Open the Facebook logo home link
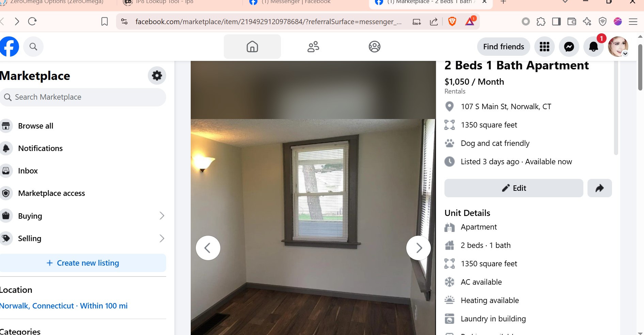 click(9, 47)
